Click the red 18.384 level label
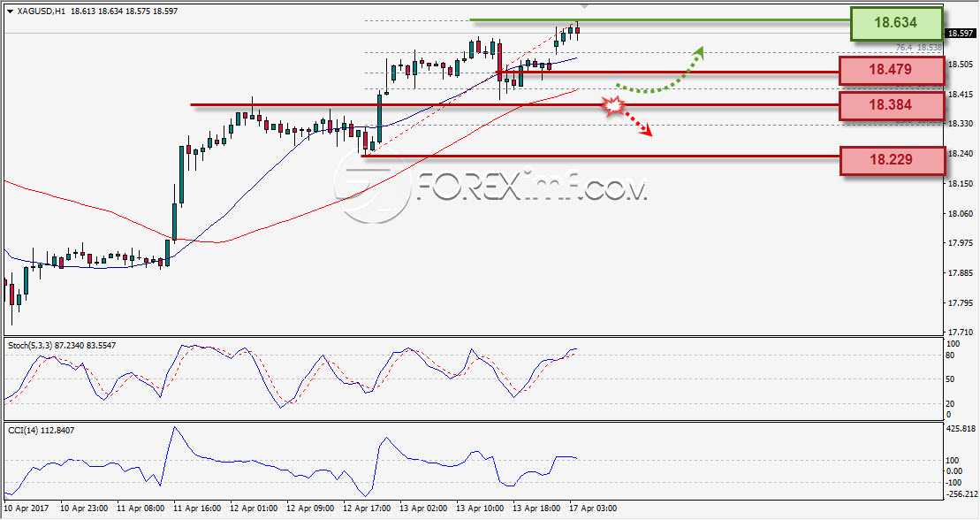The width and height of the screenshot is (980, 520). click(x=891, y=105)
